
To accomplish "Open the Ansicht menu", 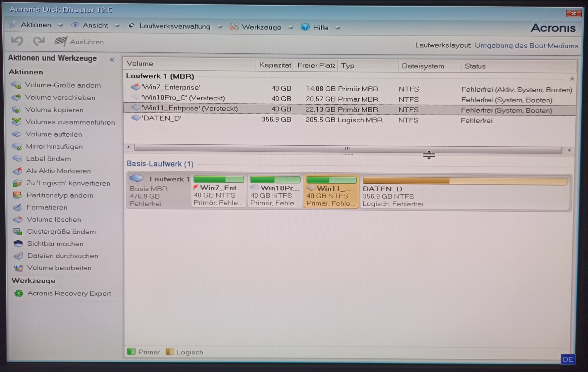I will (x=95, y=25).
